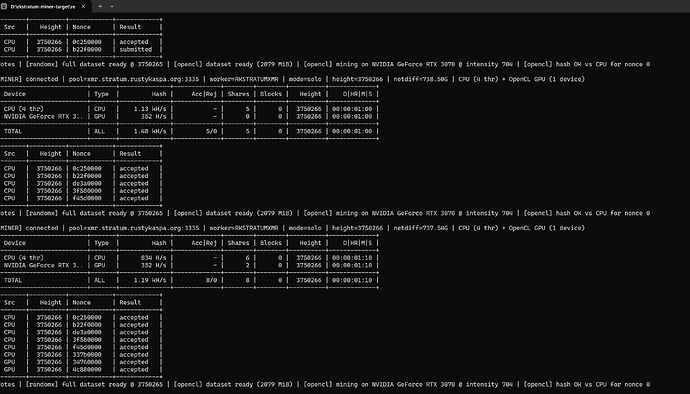Click the CPU hash value '834 H/s'
The image size is (690, 394).
point(154,258)
